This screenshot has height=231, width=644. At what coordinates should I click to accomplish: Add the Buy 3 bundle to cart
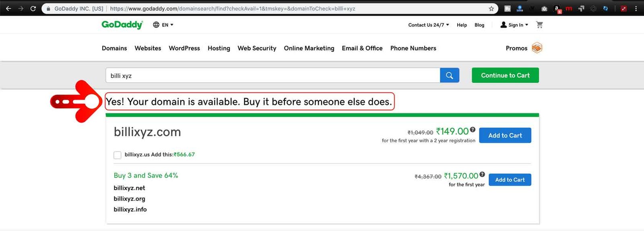[510, 180]
